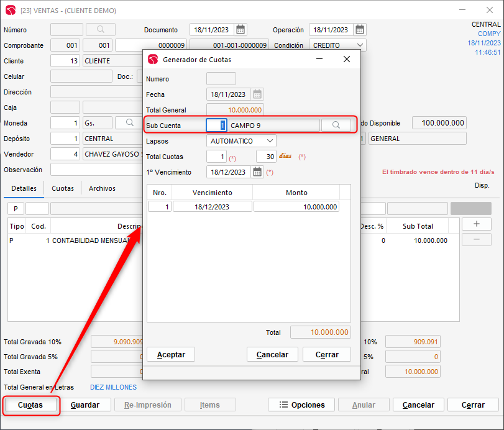Click the Moneda search magnifier button
Viewport: 504px width, 430px height.
pos(129,123)
